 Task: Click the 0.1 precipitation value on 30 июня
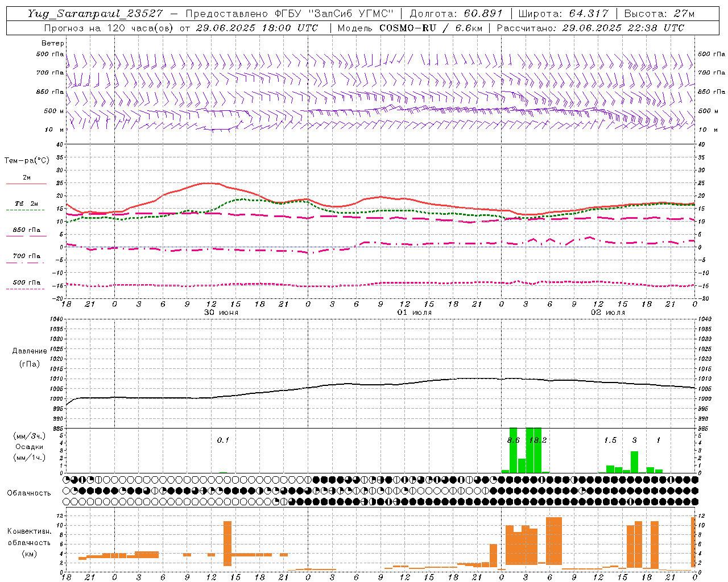pyautogui.click(x=223, y=440)
